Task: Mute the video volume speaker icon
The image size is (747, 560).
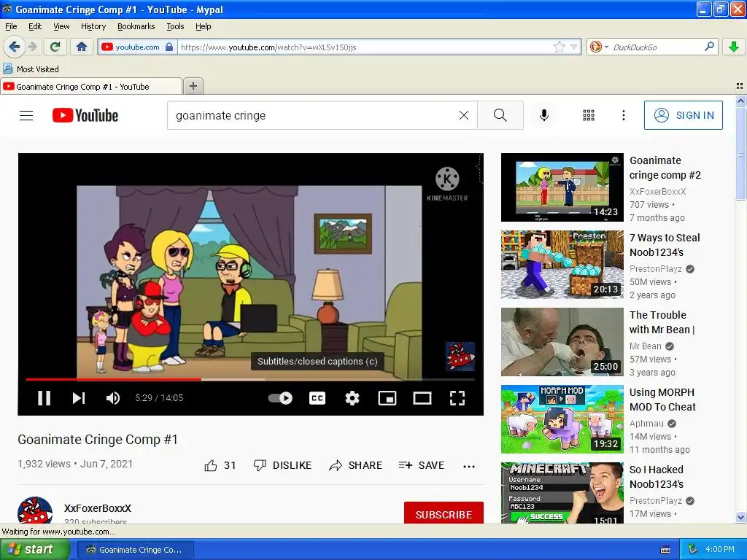Action: pos(113,398)
